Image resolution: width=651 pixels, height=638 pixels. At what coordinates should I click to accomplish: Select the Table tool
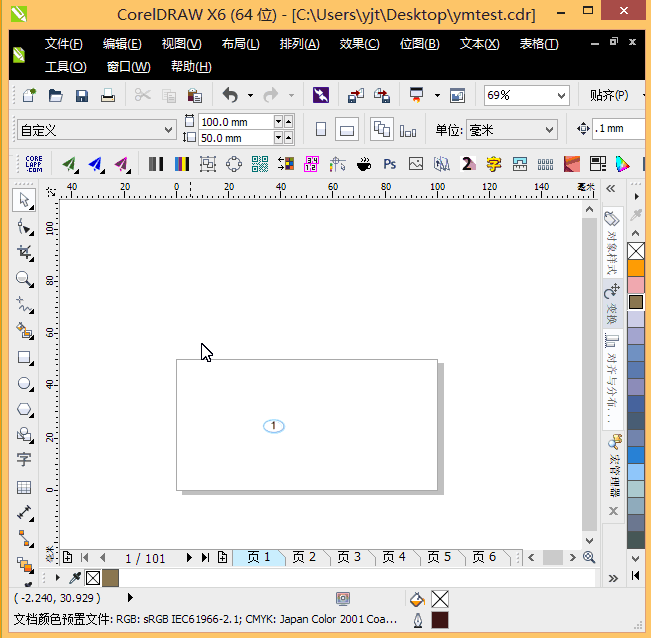pos(24,487)
